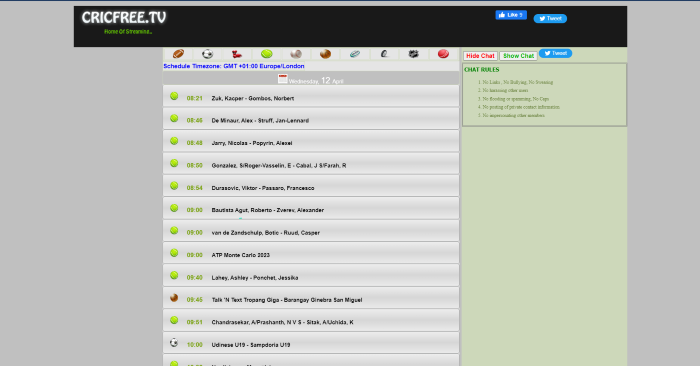Click tennis icon for ATP Monte Carlo 2023
700x366 pixels.
click(174, 253)
